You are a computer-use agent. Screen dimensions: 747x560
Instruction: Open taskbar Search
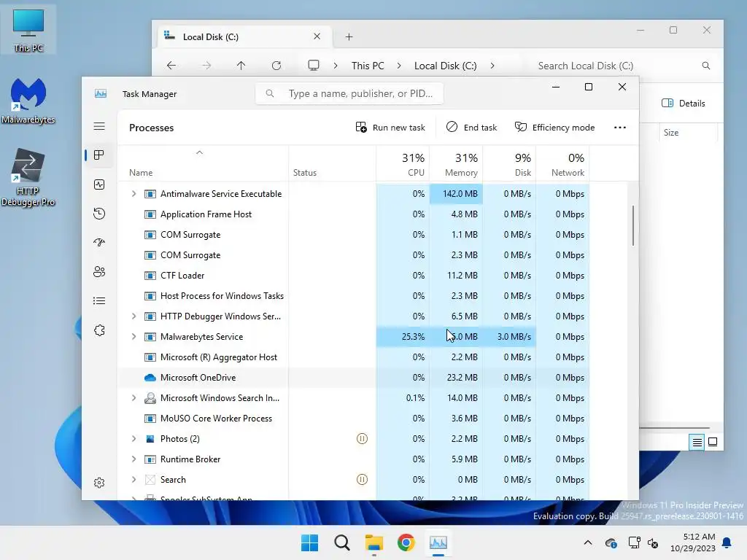click(341, 542)
